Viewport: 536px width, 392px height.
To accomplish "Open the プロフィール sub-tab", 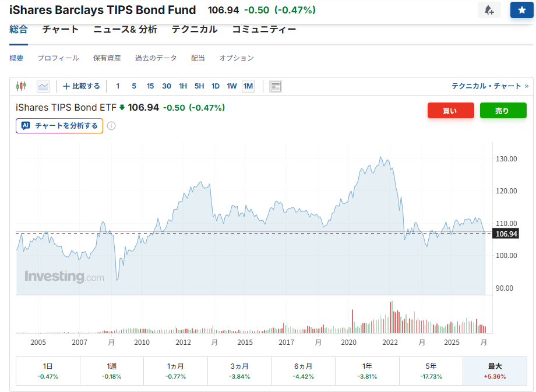I will (58, 58).
